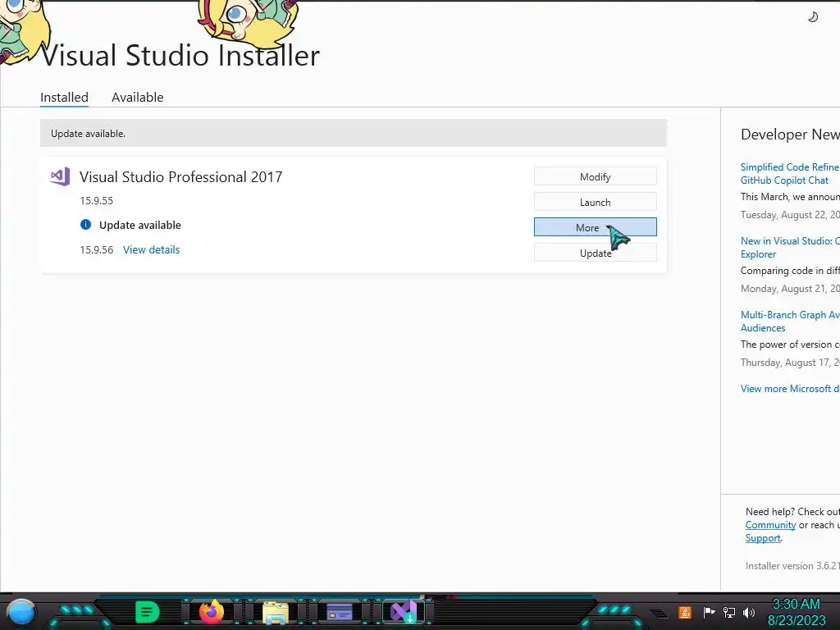Switch to the Installed tab
The width and height of the screenshot is (840, 630).
[x=64, y=98]
